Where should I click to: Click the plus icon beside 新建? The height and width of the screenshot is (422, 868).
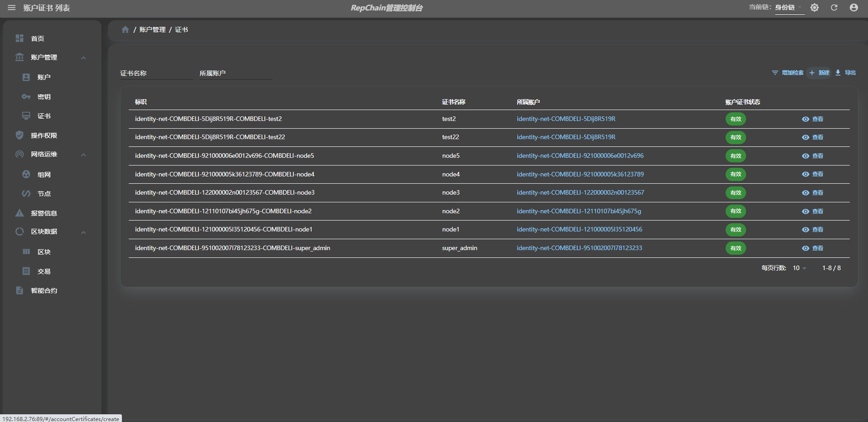[812, 73]
